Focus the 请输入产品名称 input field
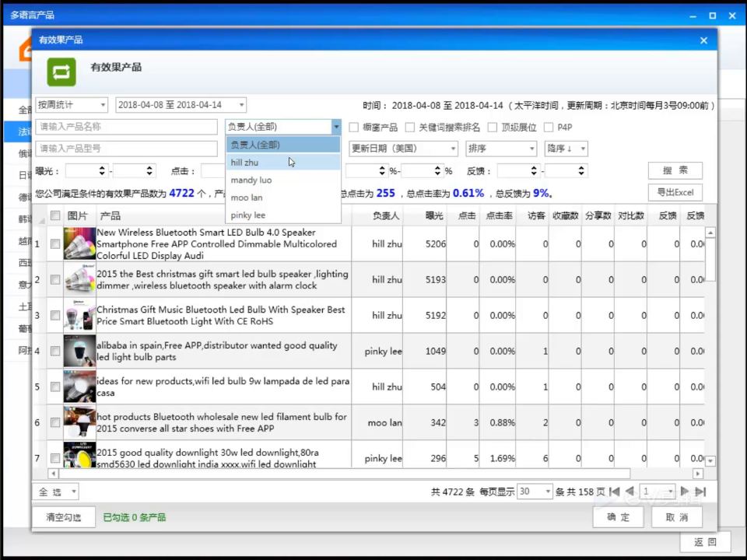747x560 pixels. click(x=126, y=127)
